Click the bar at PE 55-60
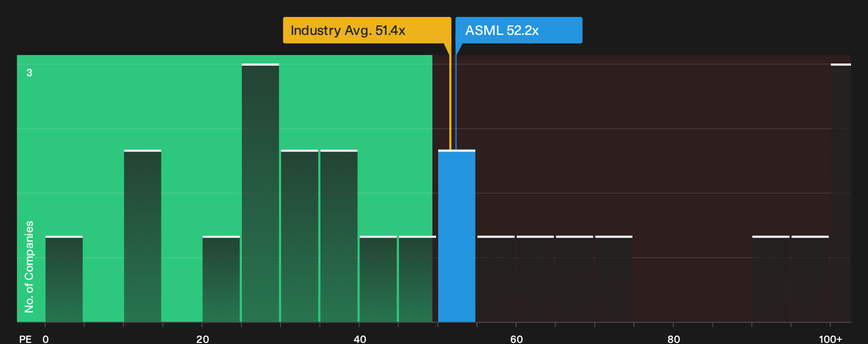The width and height of the screenshot is (868, 344). tap(496, 279)
